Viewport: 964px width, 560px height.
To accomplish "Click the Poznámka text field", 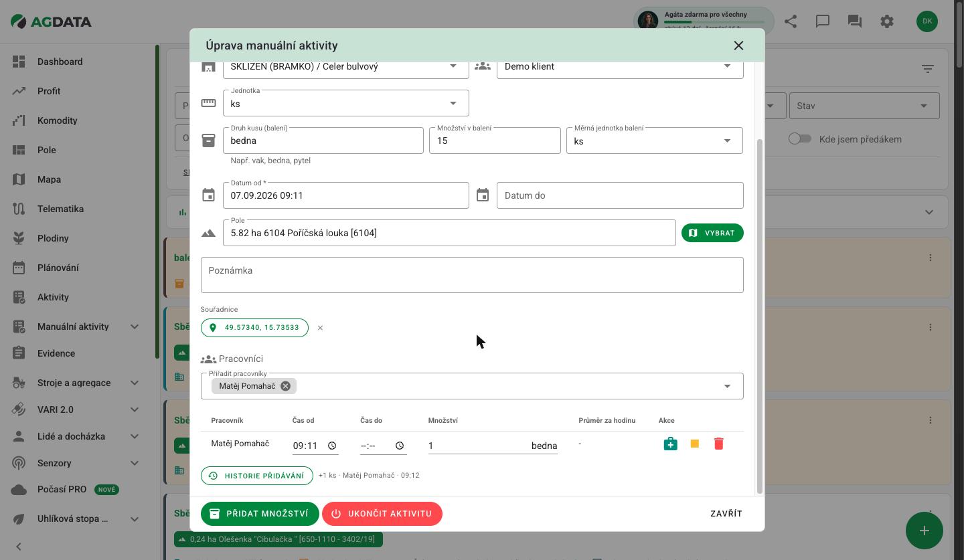I will pos(472,275).
